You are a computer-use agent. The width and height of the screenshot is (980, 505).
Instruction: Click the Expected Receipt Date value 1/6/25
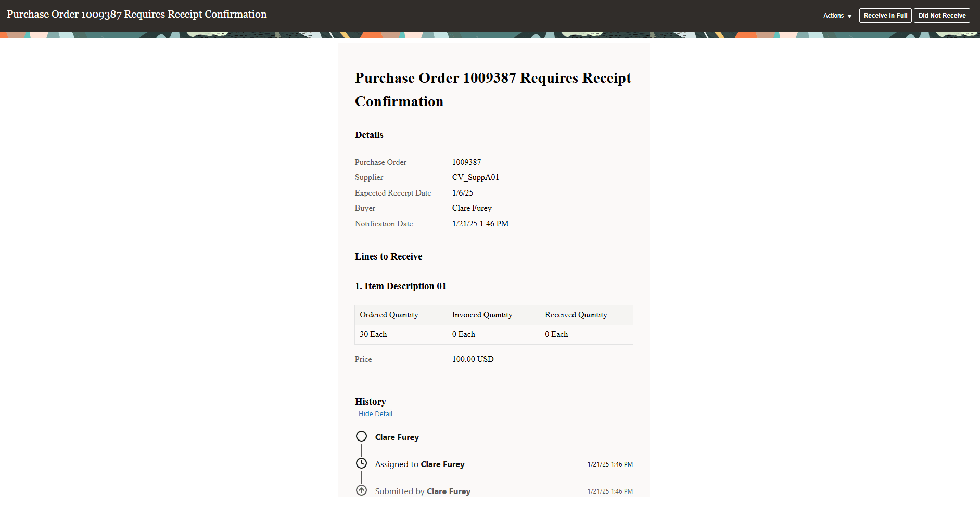(x=462, y=193)
